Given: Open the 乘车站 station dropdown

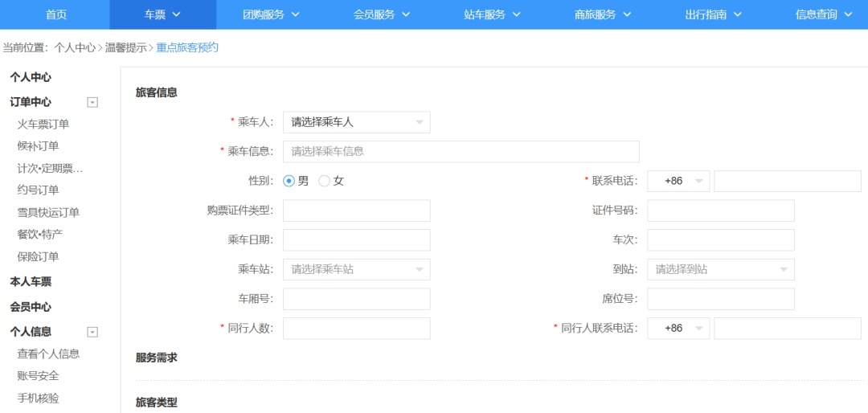Looking at the screenshot, I should pyautogui.click(x=356, y=270).
